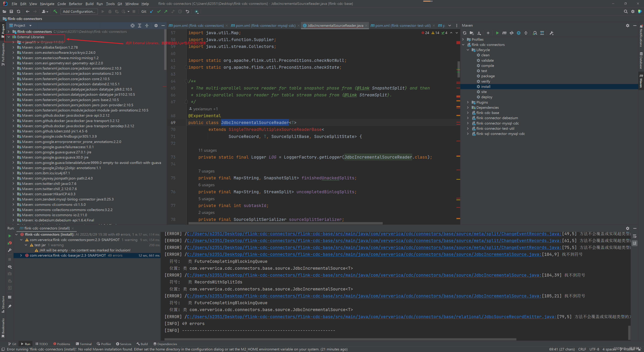Click Download Sources icon in Maven toolbar
Screen dimensions: 644x352
point(479,33)
